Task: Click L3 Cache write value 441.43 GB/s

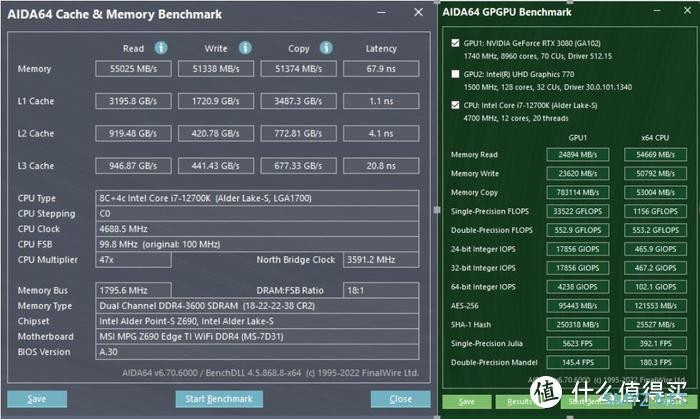Action: coord(216,166)
